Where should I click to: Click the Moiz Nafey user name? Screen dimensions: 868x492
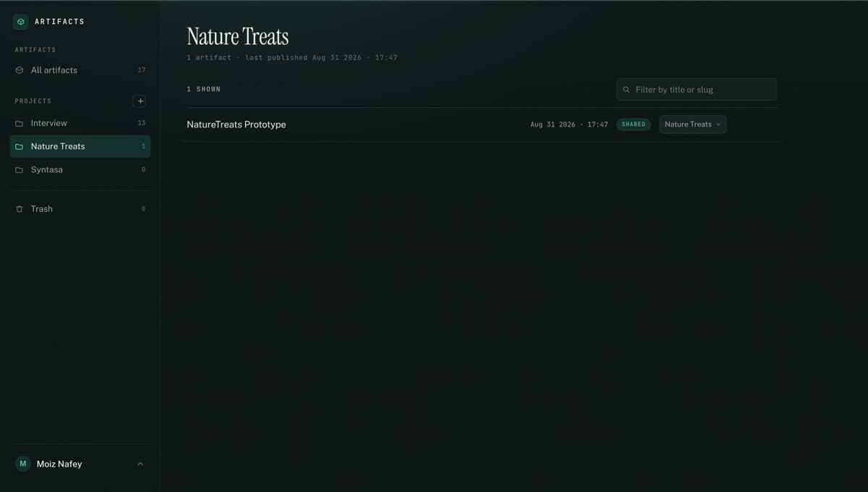pyautogui.click(x=59, y=464)
